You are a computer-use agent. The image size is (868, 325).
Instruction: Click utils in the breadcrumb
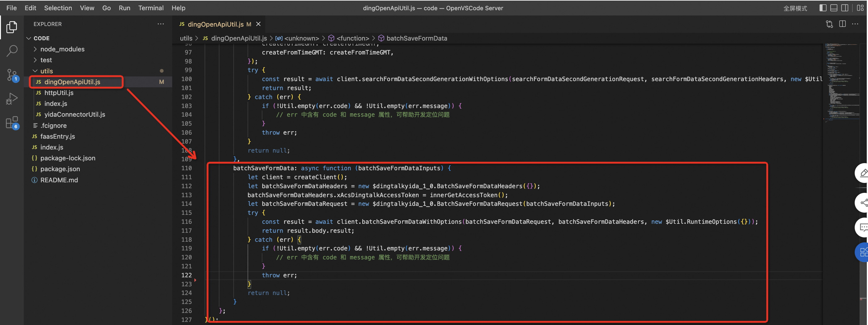point(186,38)
